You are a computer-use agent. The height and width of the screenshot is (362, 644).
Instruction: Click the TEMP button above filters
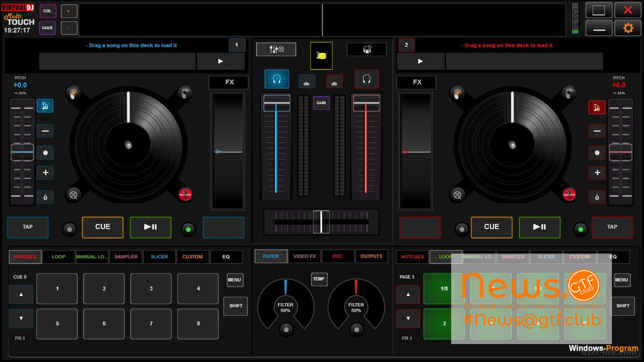tap(319, 279)
